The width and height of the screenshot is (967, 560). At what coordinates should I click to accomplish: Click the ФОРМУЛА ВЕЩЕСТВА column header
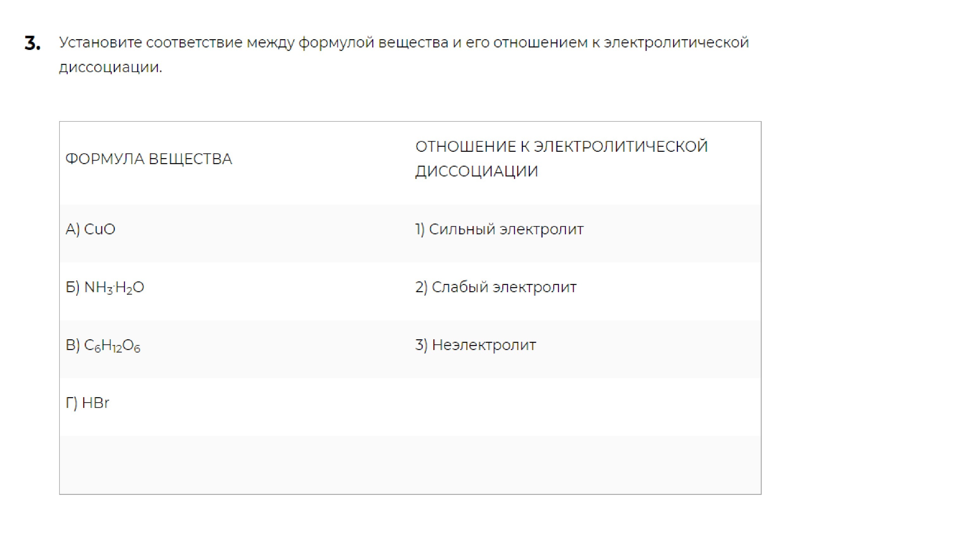point(148,159)
